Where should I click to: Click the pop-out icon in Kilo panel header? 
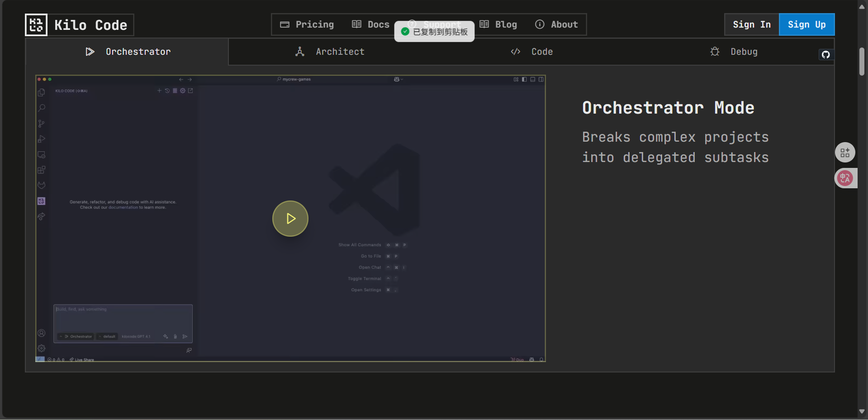click(190, 91)
